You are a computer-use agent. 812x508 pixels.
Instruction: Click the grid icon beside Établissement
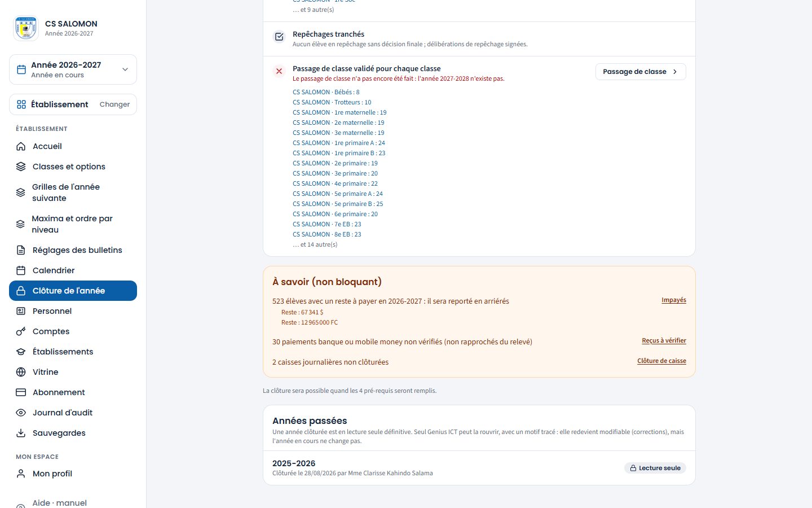pyautogui.click(x=21, y=104)
